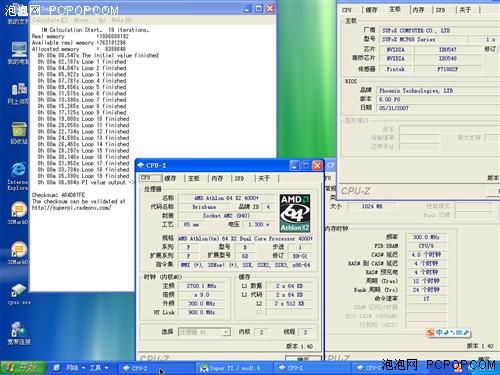
Task: Open the 关于 tab in front CPU-Z window
Action: coord(264,178)
